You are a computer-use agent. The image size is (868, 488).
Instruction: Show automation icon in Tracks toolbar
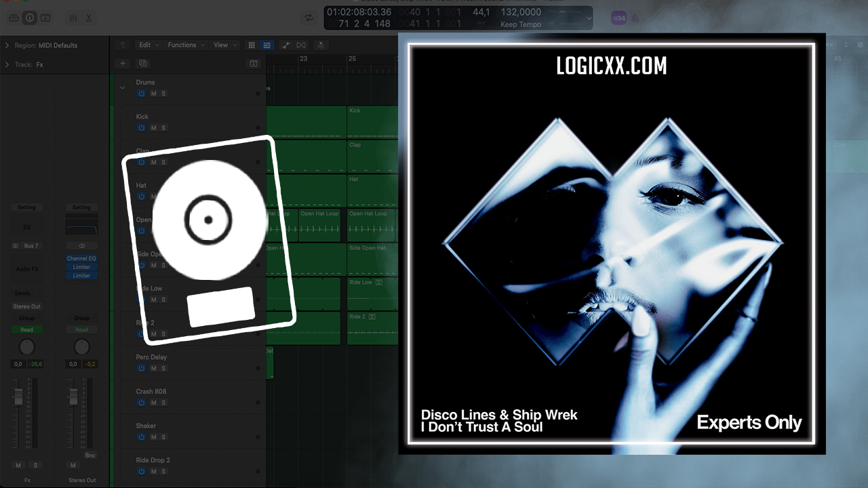285,45
